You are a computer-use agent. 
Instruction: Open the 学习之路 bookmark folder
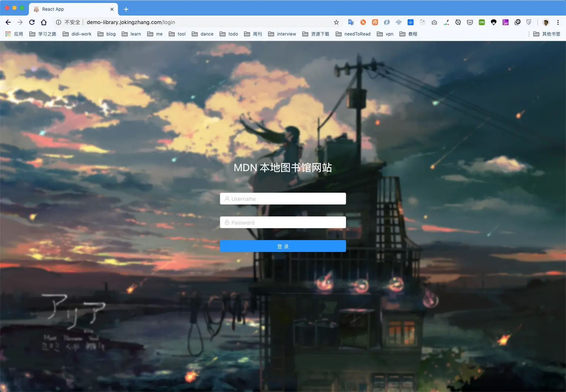point(43,34)
